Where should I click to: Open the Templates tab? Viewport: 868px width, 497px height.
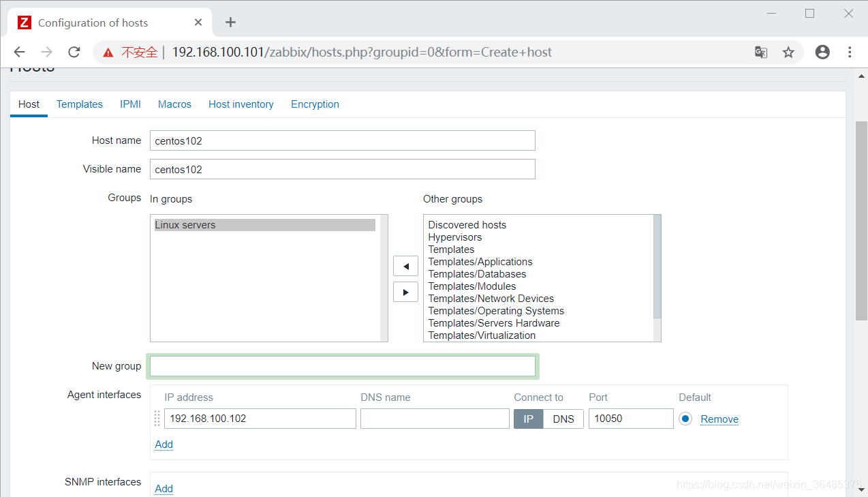pyautogui.click(x=79, y=104)
